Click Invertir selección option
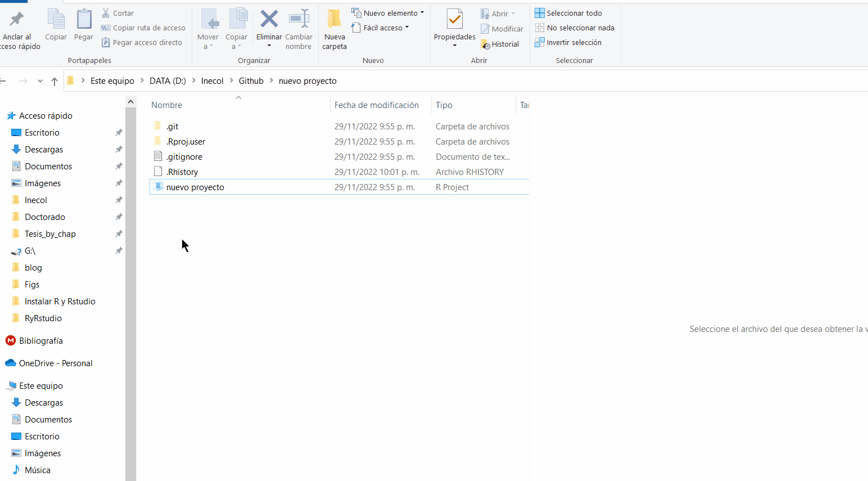The image size is (868, 481). point(568,43)
